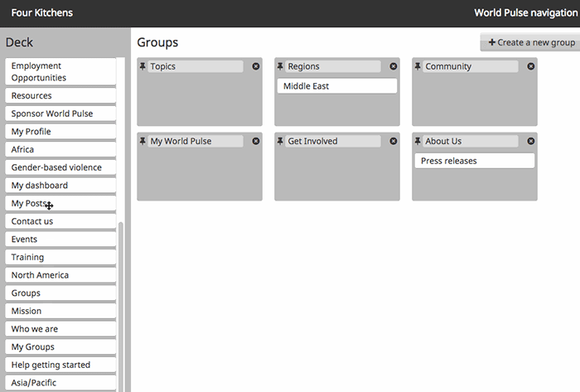This screenshot has width=580, height=392.
Task: Click the pin icon on Regions group
Action: tap(280, 66)
